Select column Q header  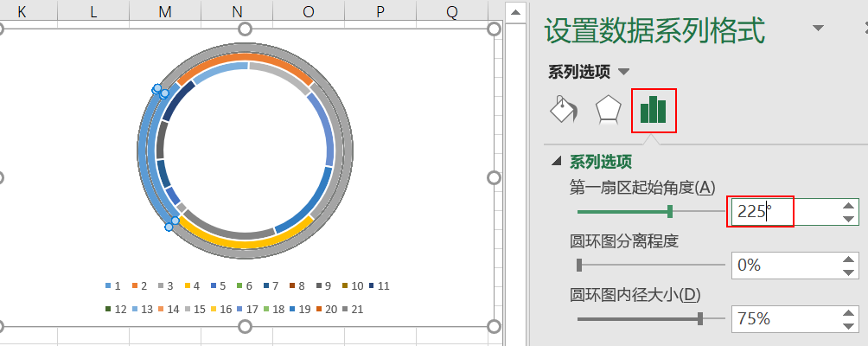click(x=452, y=11)
